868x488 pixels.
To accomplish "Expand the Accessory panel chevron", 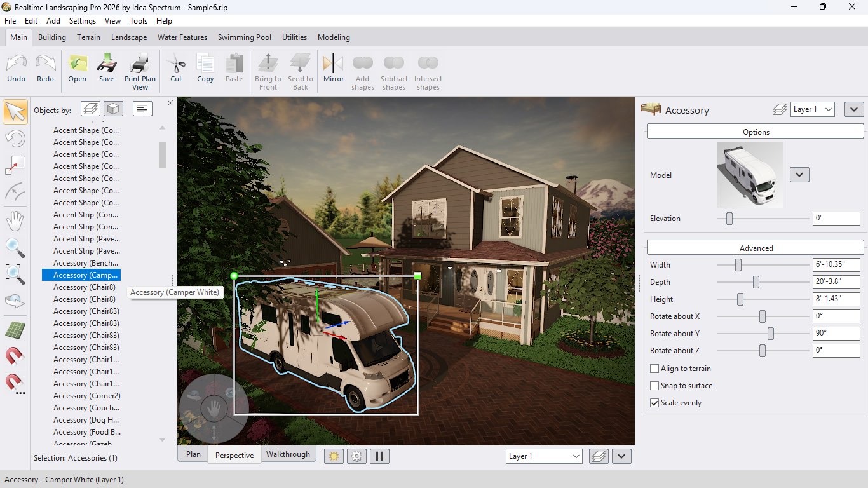I will tap(853, 109).
